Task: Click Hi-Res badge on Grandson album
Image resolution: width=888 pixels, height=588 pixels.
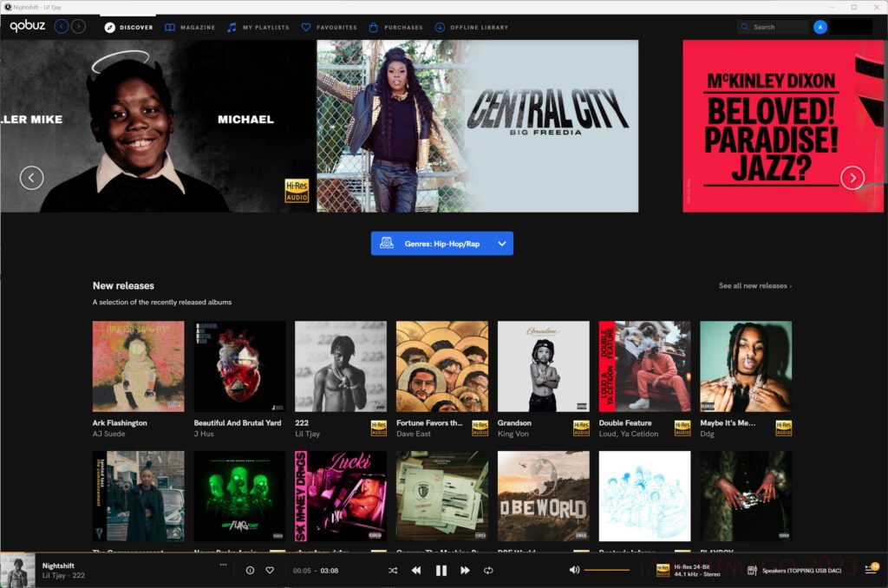Action: point(581,428)
